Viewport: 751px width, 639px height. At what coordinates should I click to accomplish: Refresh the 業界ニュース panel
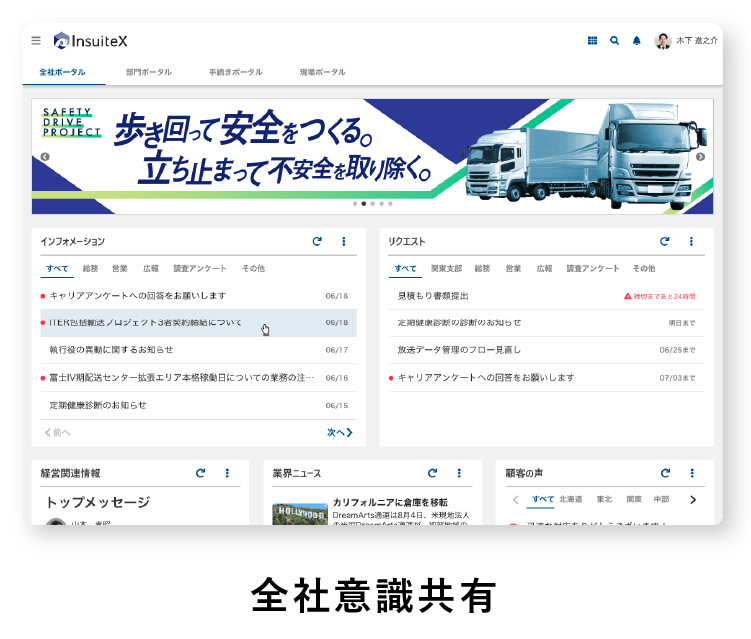coord(432,473)
